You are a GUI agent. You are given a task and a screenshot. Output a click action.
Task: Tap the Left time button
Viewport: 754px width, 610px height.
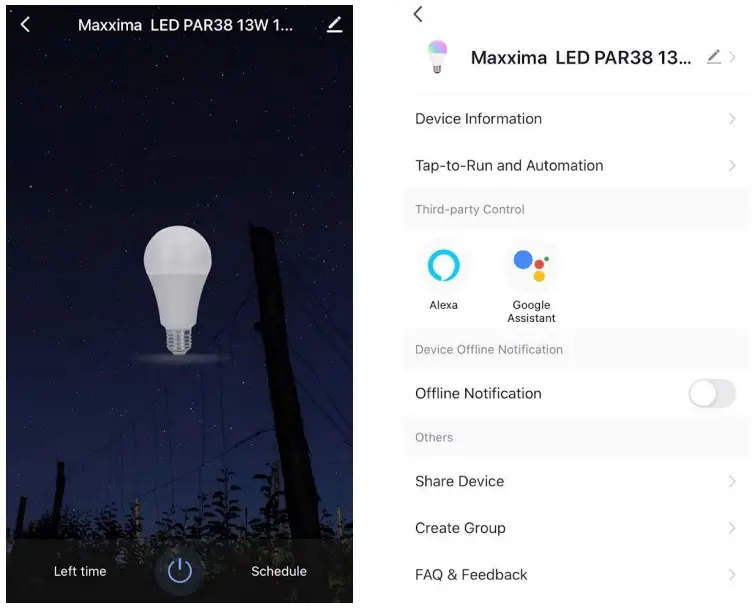80,571
